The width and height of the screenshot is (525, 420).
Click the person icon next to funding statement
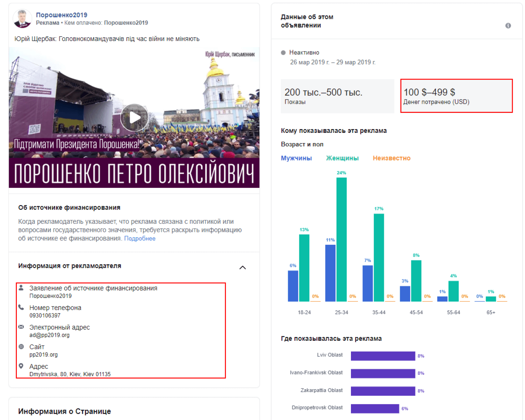coord(21,288)
